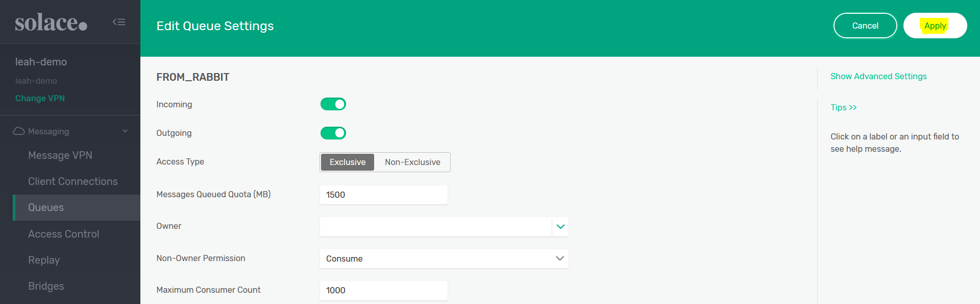
Task: Open the Owner dropdown arrow
Action: coord(560,227)
